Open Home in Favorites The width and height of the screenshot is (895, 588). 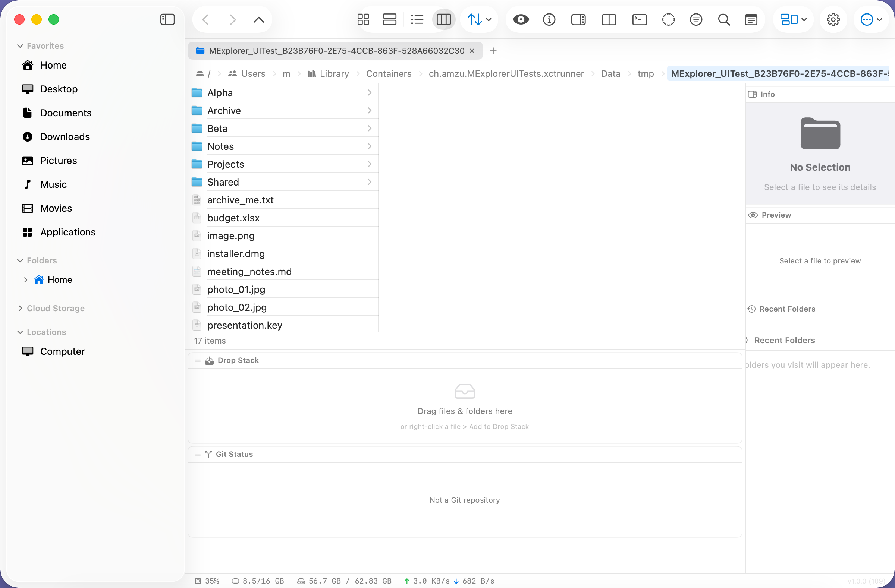pyautogui.click(x=53, y=65)
